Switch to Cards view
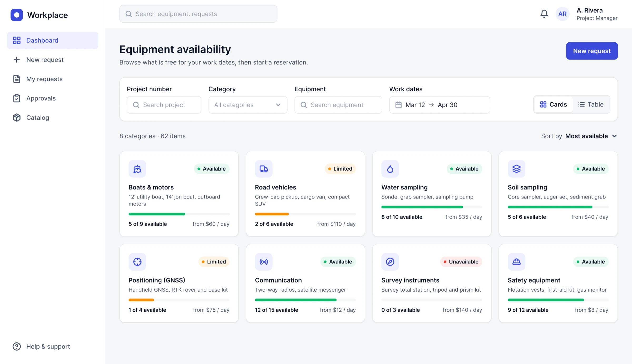The height and width of the screenshot is (364, 632). tap(553, 104)
